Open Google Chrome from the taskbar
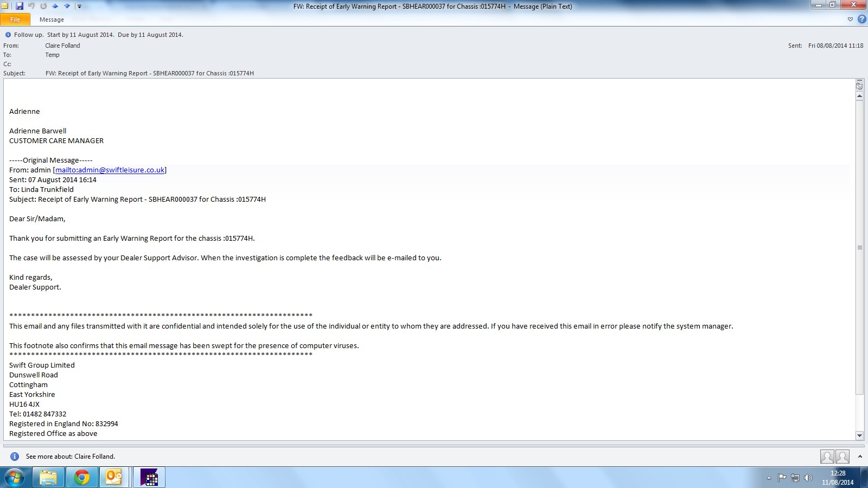 (82, 477)
